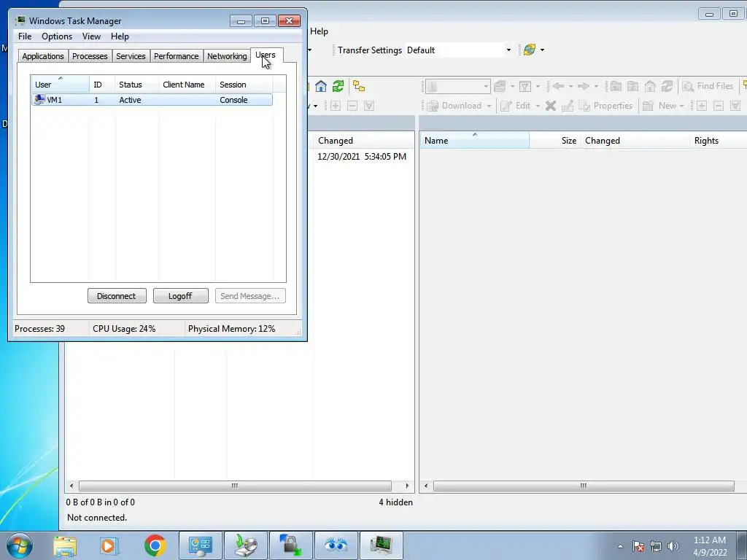
Task: Click the Properties button in WinSCP
Action: point(605,106)
